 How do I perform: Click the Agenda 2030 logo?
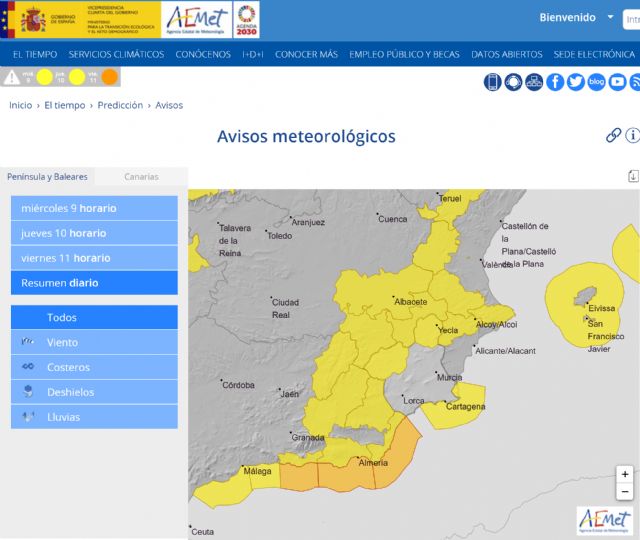pos(247,20)
